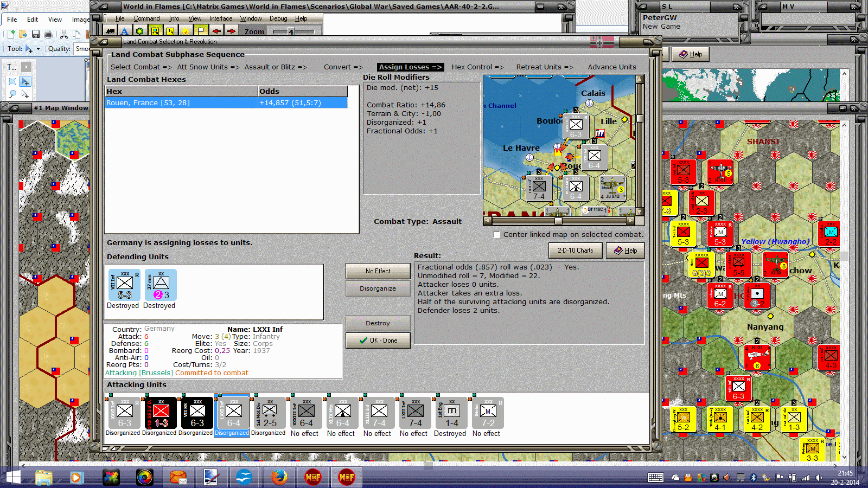Click the No Effect button
Image resolution: width=868 pixels, height=488 pixels.
[x=378, y=271]
